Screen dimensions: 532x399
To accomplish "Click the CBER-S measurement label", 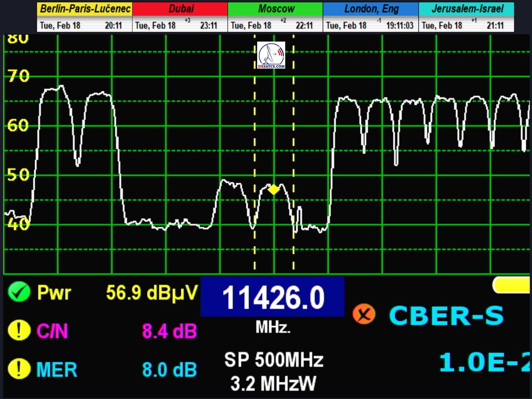I will pos(446,315).
